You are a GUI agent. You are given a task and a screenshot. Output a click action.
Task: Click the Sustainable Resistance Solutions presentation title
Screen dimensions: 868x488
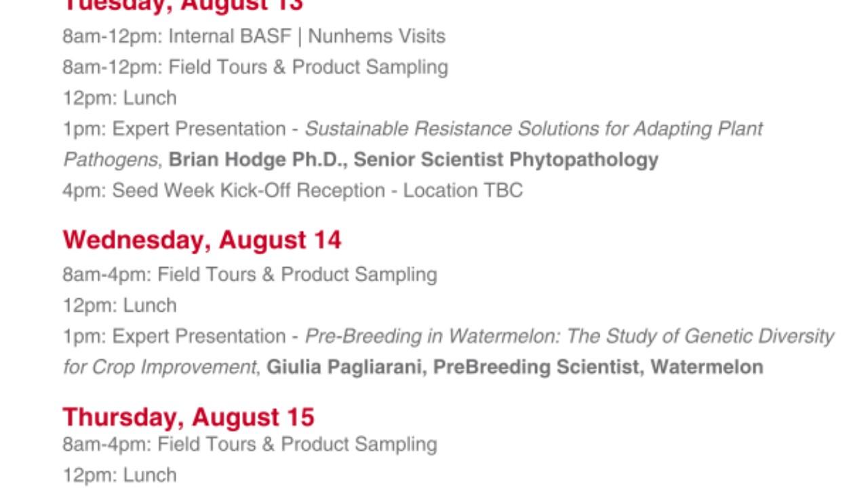[x=414, y=144]
